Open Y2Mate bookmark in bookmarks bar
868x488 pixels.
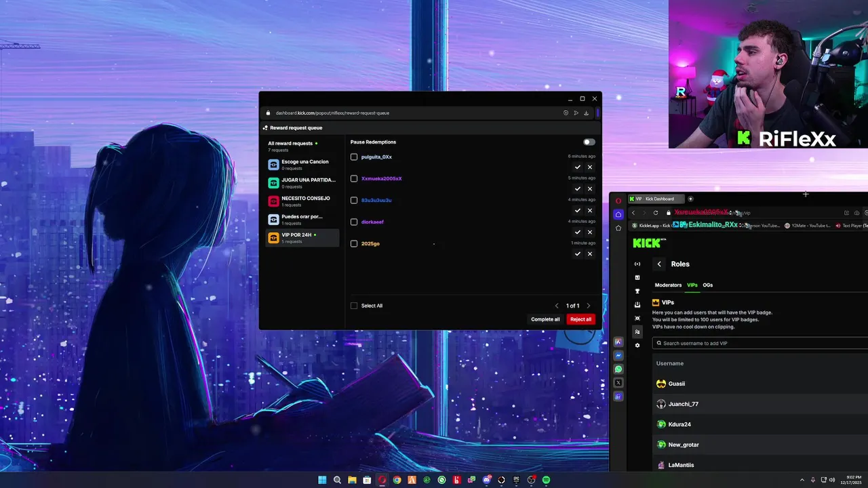tap(807, 226)
